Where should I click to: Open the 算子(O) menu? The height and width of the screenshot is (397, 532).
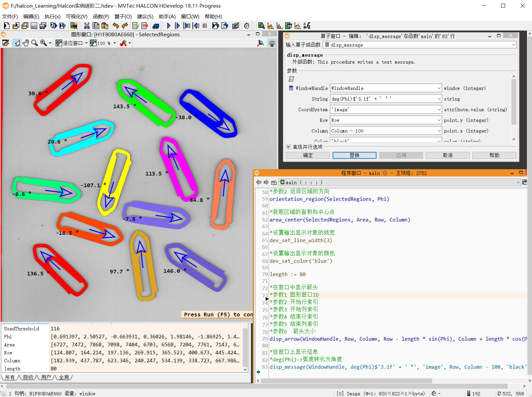123,16
